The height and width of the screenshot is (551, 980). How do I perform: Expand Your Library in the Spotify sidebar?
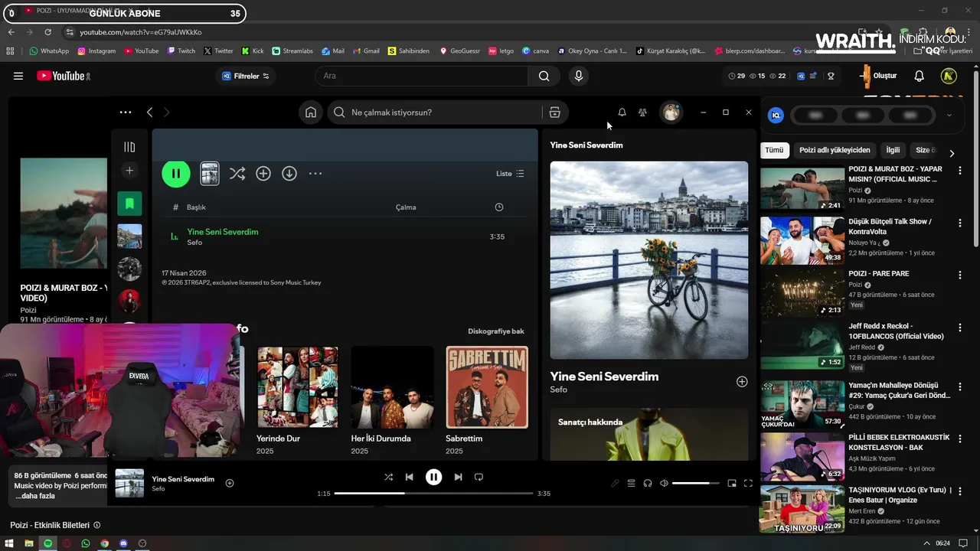pos(129,147)
